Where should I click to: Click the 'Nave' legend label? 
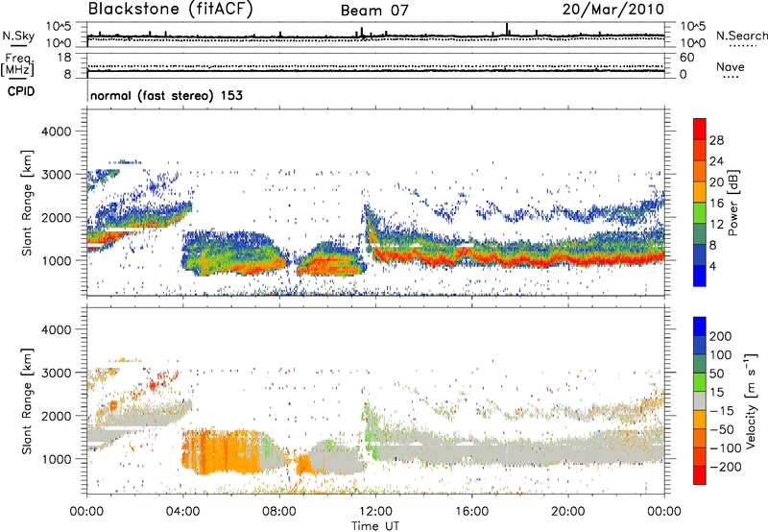[x=731, y=66]
